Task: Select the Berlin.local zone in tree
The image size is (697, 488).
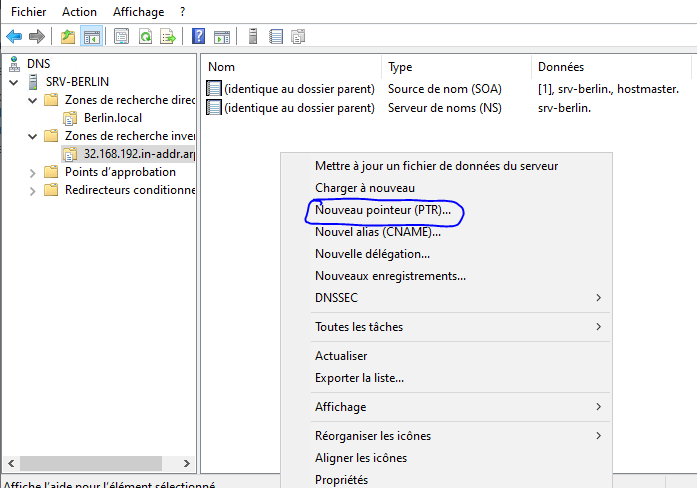Action: [112, 118]
